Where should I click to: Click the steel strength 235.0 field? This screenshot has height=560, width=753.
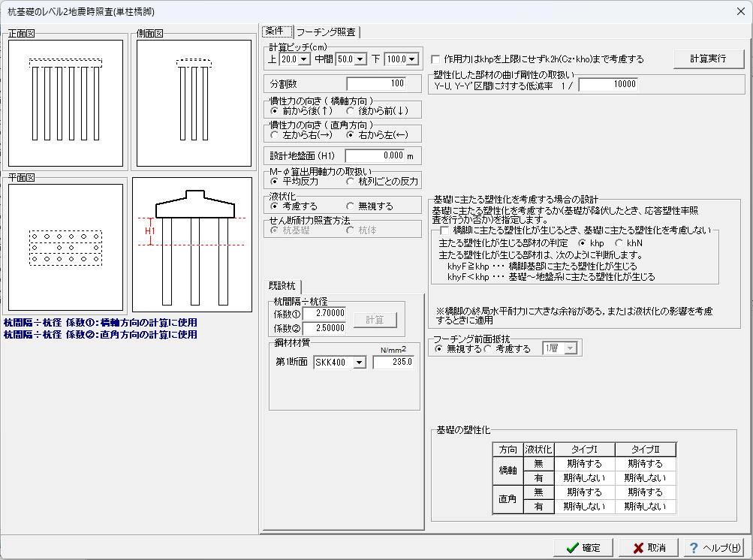(393, 363)
